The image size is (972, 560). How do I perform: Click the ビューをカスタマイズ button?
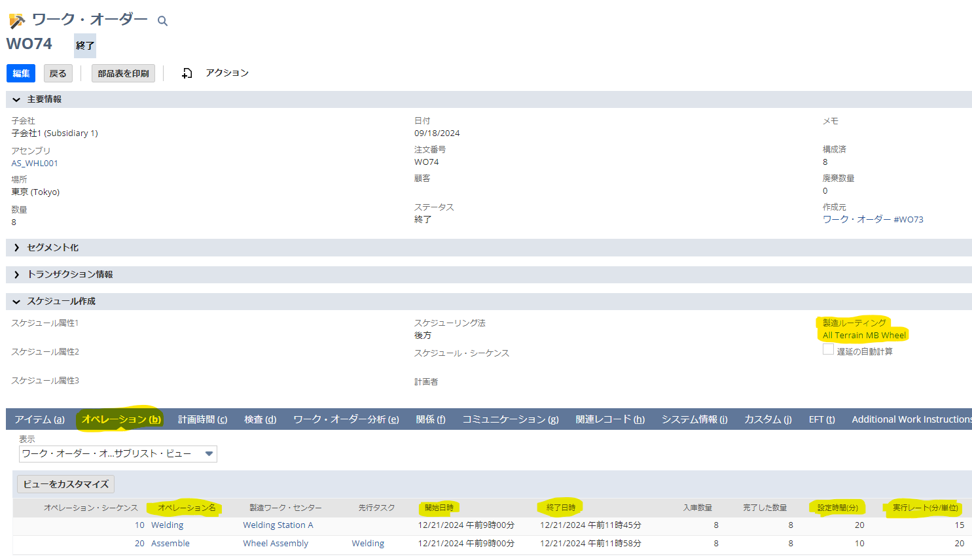(x=65, y=484)
